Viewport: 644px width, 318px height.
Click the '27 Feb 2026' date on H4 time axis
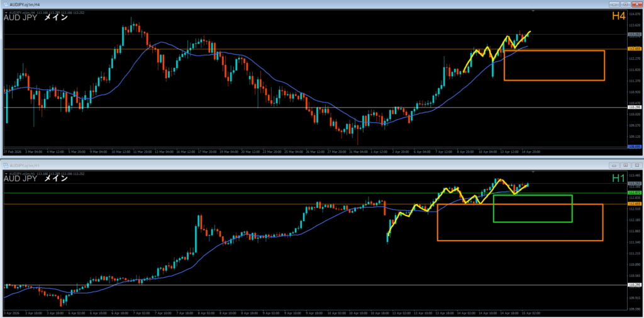pos(11,152)
